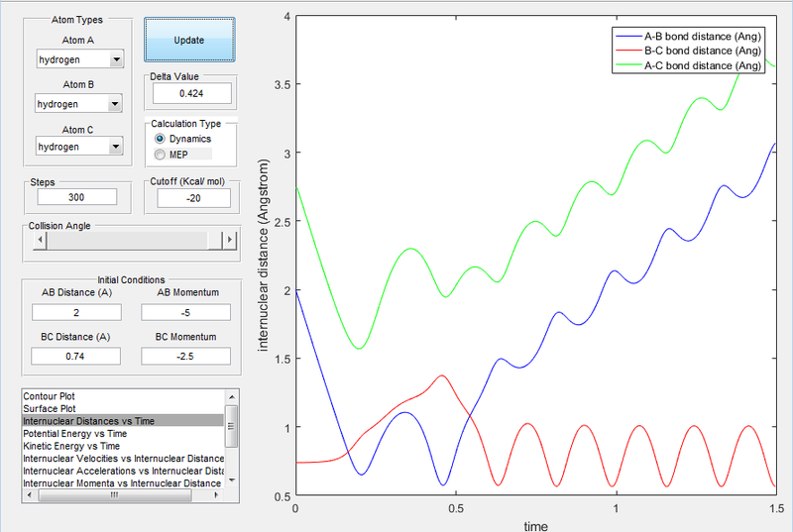
Task: Click the Update button
Action: (189, 40)
